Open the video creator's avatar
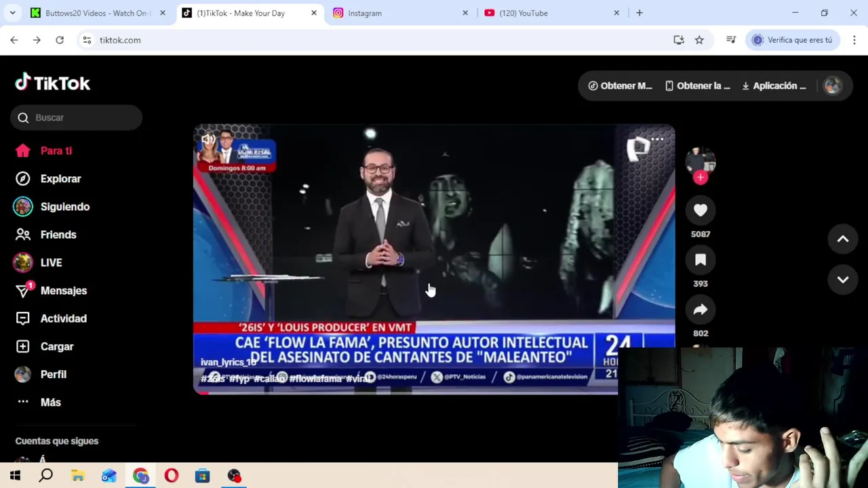868x488 pixels. pyautogui.click(x=701, y=161)
